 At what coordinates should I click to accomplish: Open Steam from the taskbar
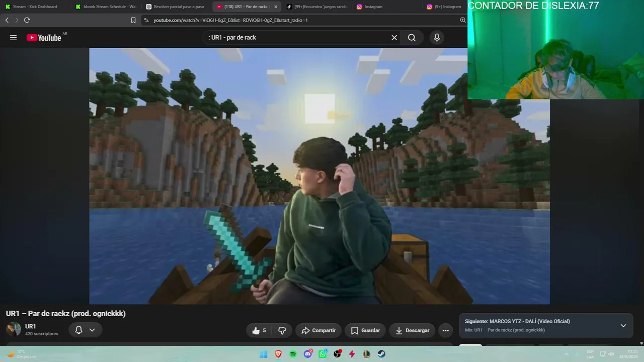pos(382,354)
